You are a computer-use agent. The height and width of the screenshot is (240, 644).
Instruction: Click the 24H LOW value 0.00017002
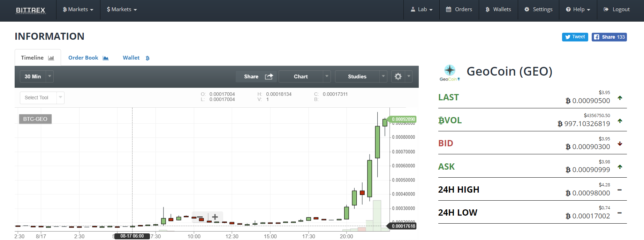tap(588, 216)
